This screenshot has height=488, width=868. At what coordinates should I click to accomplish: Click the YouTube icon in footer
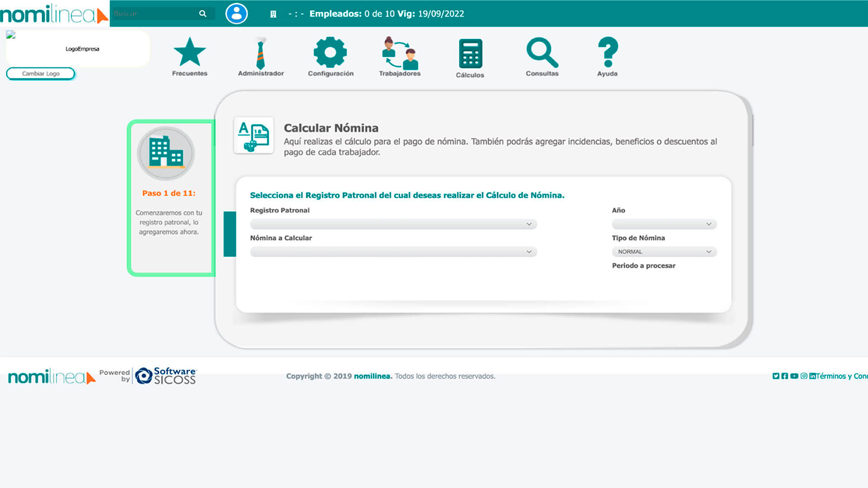click(x=794, y=376)
